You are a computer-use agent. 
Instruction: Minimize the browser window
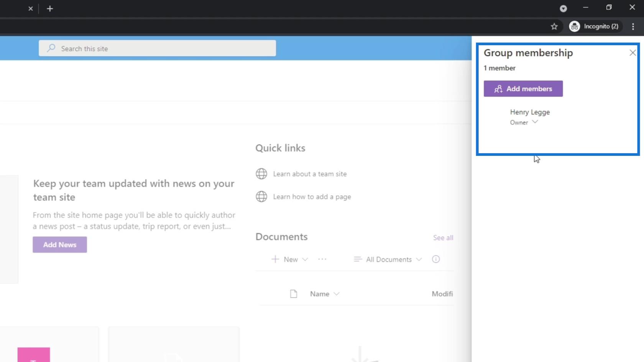[x=585, y=7]
